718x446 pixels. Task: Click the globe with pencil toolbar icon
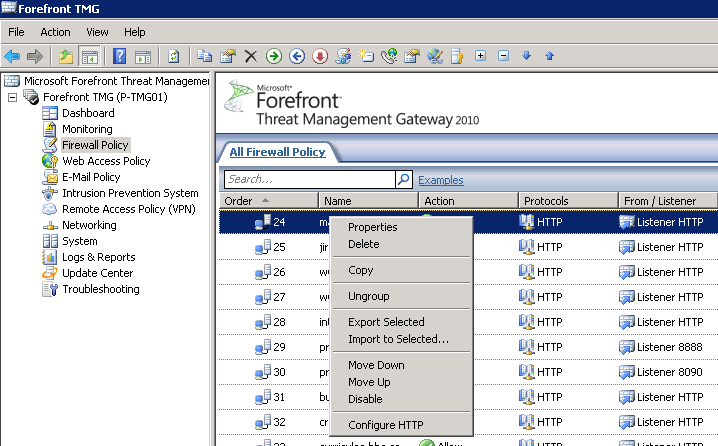(435, 56)
